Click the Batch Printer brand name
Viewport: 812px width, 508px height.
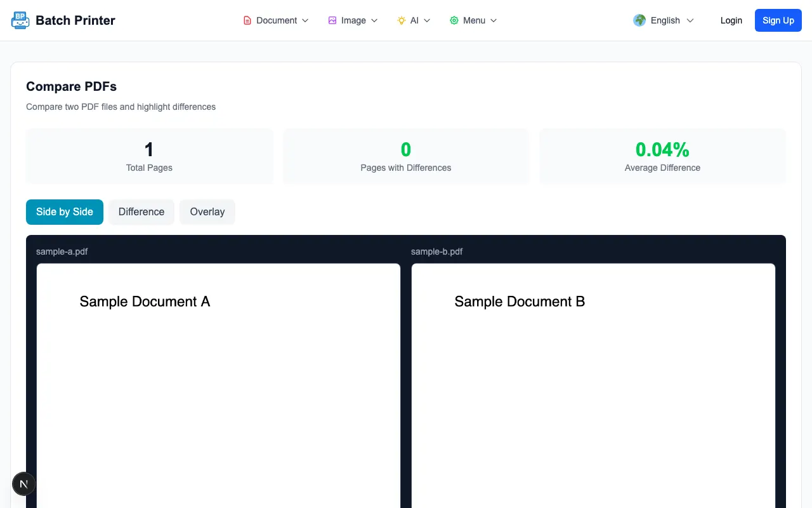75,20
